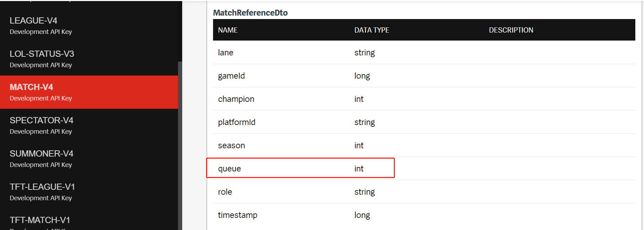Select the gameId table row
The height and width of the screenshot is (230, 644).
click(x=231, y=76)
